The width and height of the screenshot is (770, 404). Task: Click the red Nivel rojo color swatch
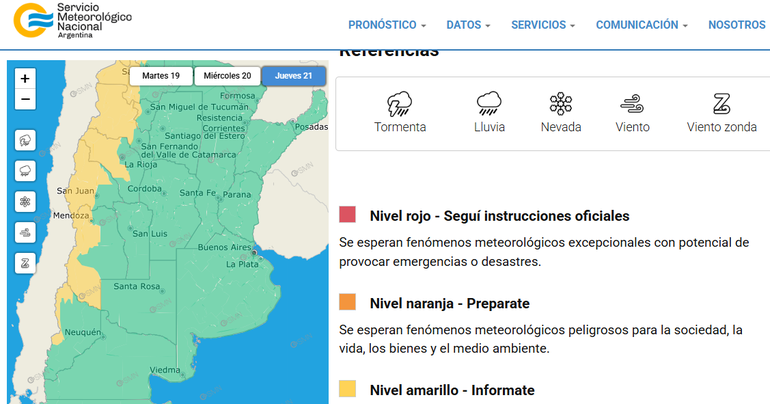click(x=347, y=215)
